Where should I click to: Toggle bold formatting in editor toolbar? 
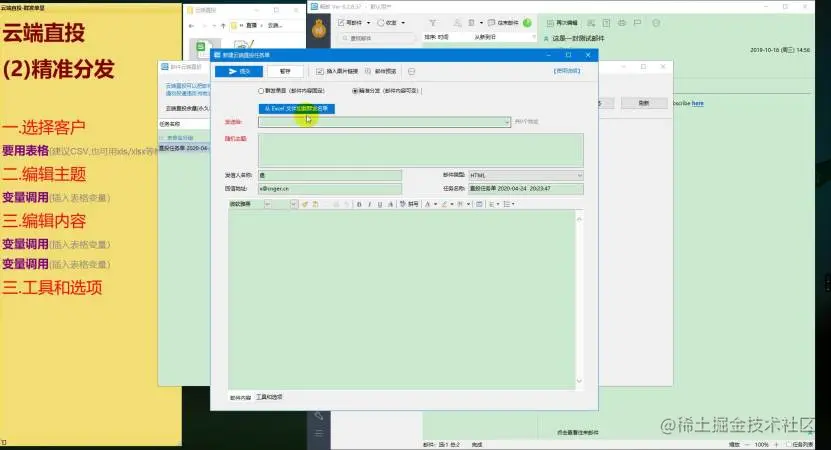coord(359,204)
